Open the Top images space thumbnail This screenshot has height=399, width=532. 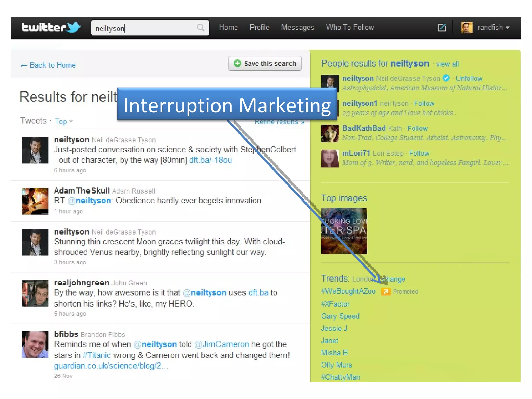(x=344, y=231)
